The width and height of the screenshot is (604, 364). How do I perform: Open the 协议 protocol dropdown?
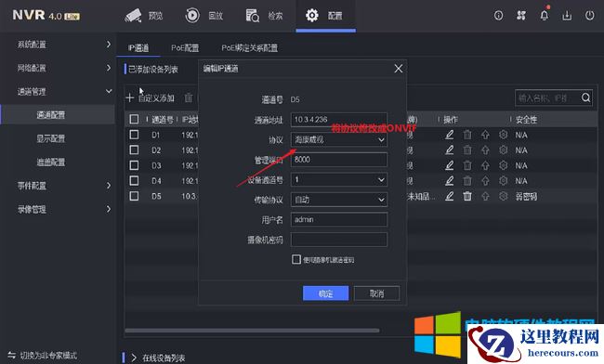point(339,139)
